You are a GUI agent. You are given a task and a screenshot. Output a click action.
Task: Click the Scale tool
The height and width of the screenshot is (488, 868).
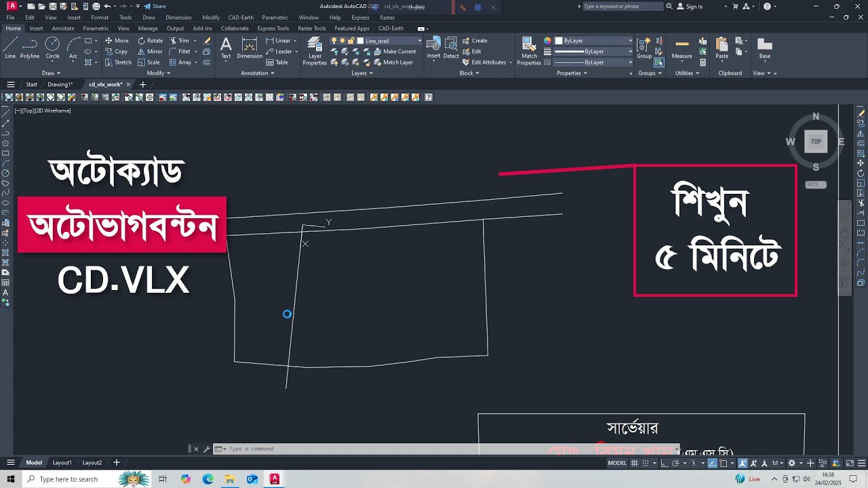pyautogui.click(x=149, y=62)
